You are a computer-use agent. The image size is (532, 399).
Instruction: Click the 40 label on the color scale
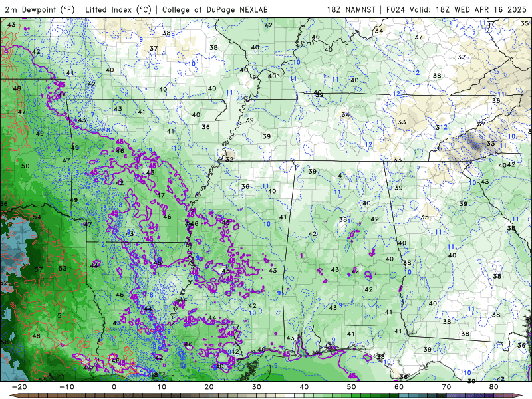coord(304,387)
